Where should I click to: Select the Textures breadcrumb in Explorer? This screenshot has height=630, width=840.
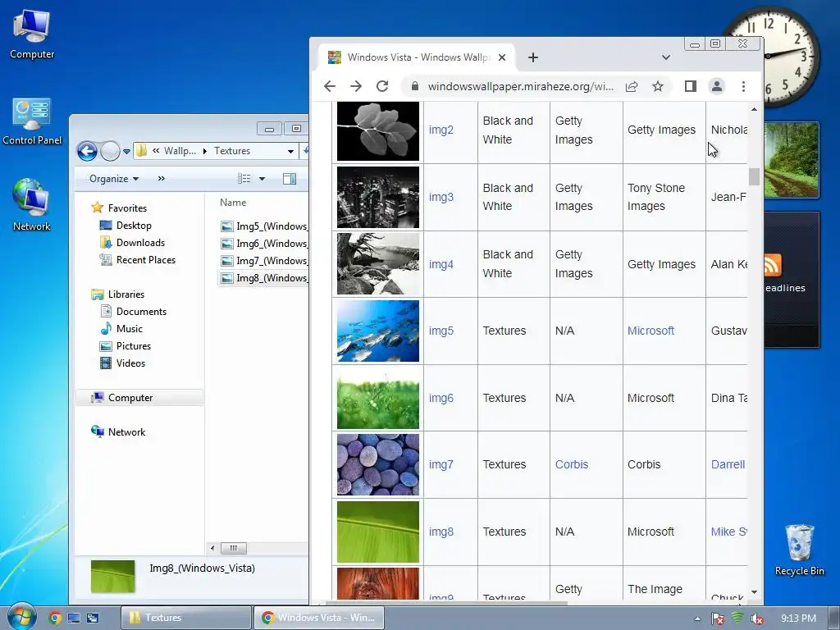[232, 151]
